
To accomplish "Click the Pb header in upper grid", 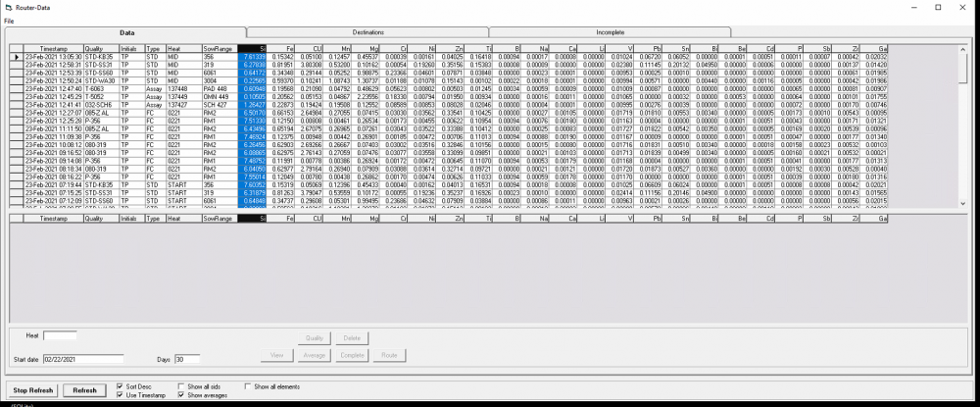I will coord(648,48).
